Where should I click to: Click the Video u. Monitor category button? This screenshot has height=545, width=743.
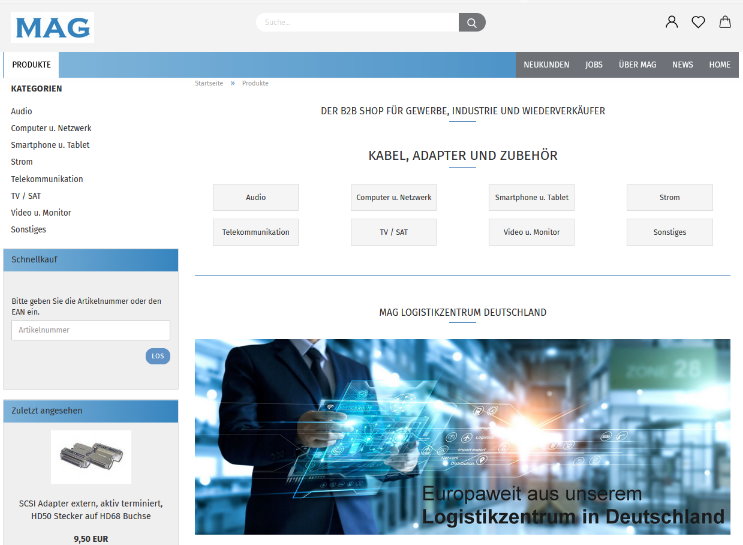(532, 232)
